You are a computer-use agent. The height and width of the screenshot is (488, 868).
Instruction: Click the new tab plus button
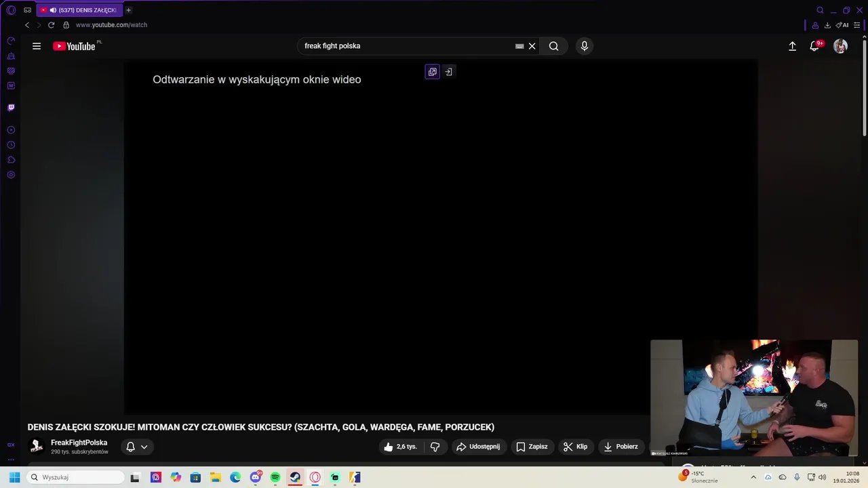[x=128, y=10]
